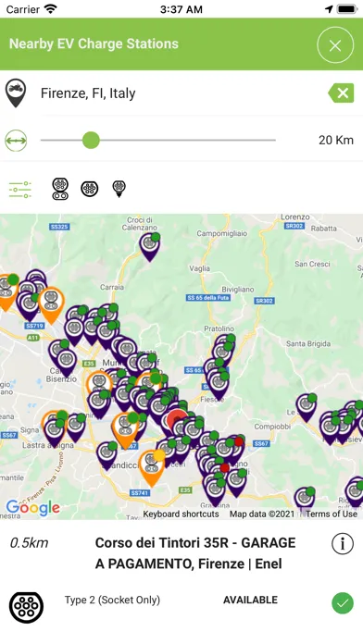Close the Nearby EV Charge Stations screen
Image resolution: width=363 pixels, height=644 pixels.
[335, 44]
